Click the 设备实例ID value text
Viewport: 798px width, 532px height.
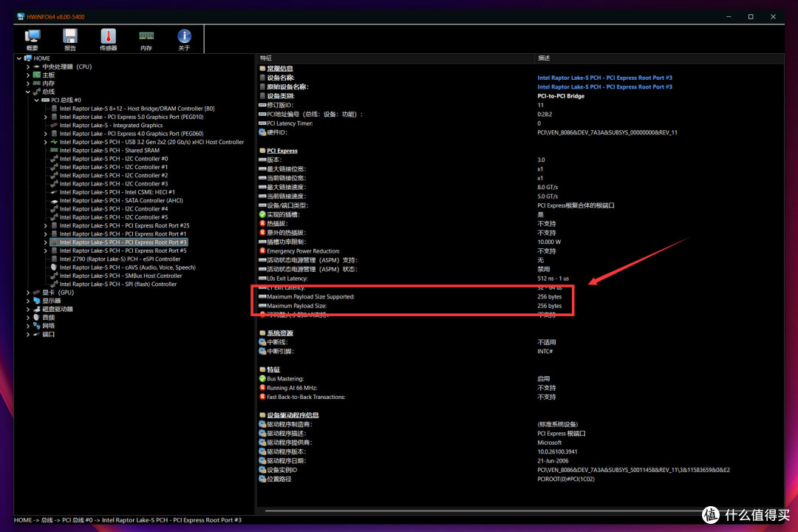pos(634,470)
